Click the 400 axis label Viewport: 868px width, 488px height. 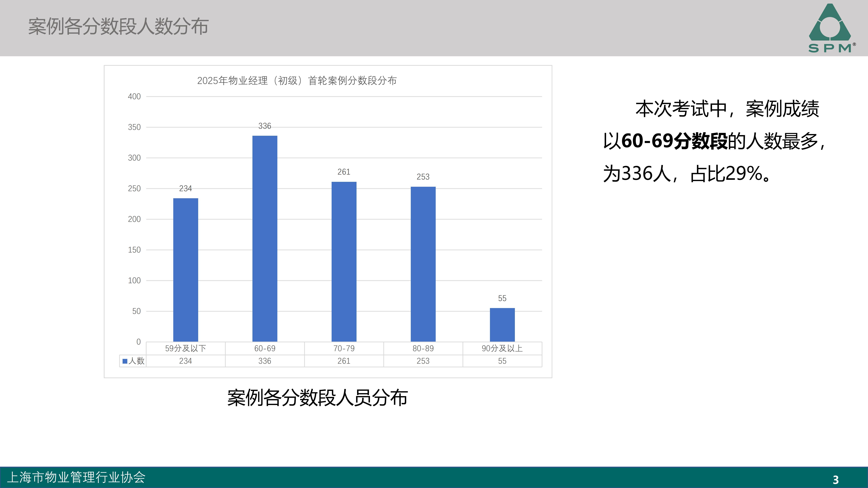point(134,97)
